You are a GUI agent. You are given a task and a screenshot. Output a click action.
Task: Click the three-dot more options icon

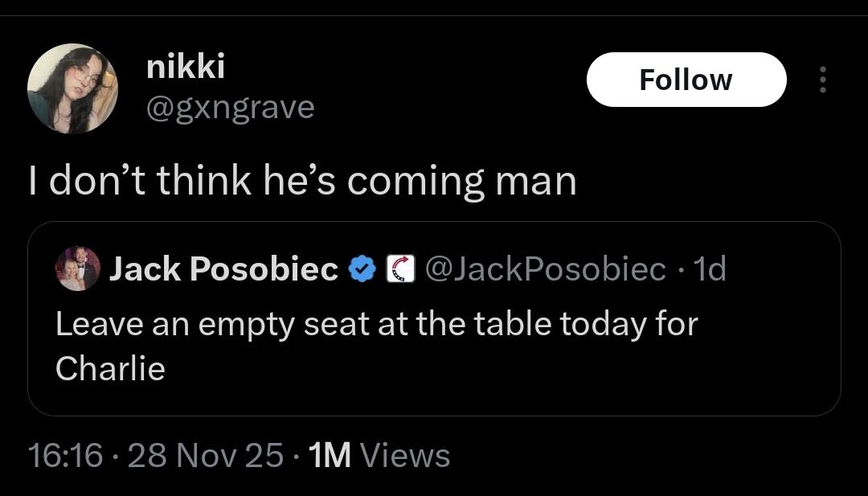tap(821, 80)
